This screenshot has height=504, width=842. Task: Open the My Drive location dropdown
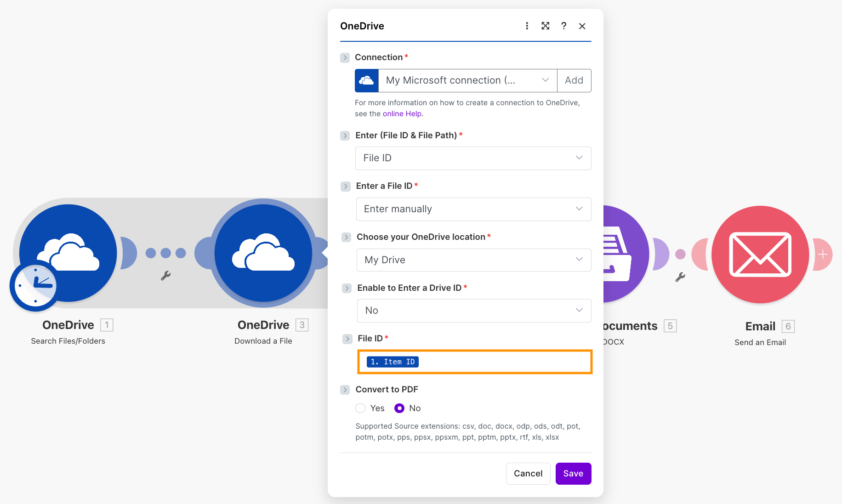474,260
